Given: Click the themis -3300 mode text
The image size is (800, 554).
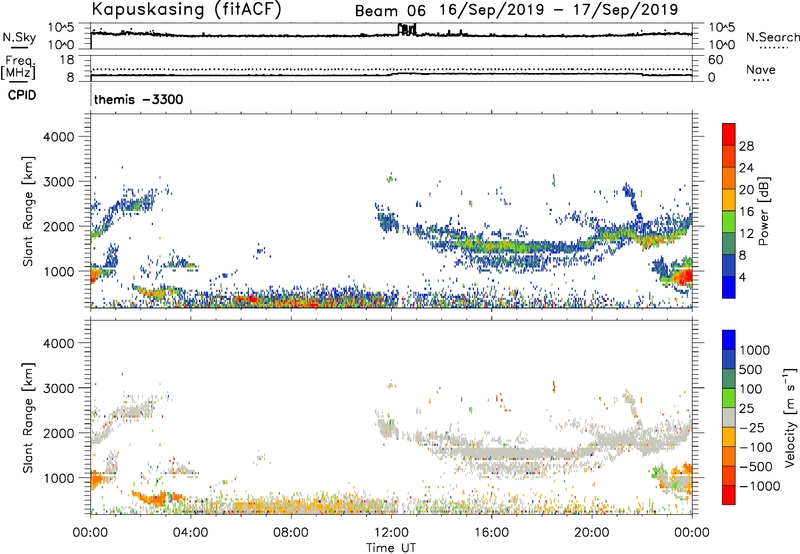Looking at the screenshot, I should click(138, 99).
